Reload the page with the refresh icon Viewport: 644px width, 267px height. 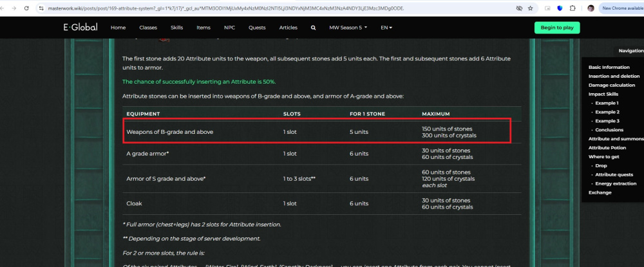[25, 8]
